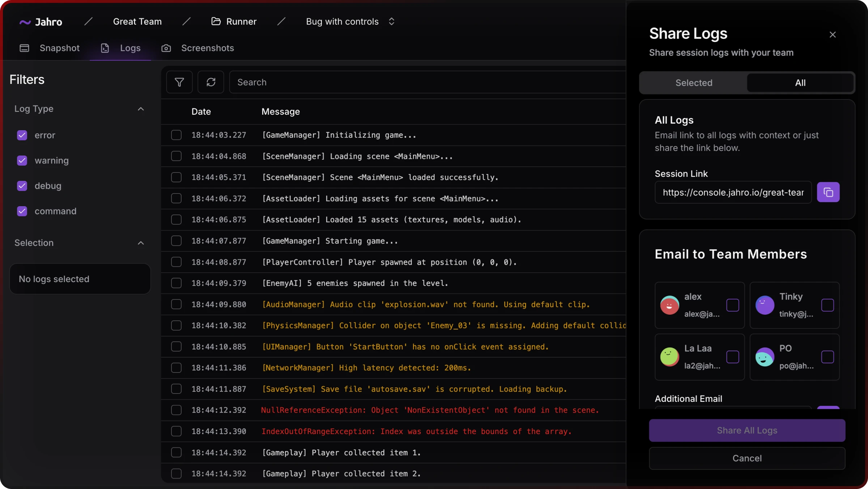Open the Runner project breadcrumb

tap(234, 21)
